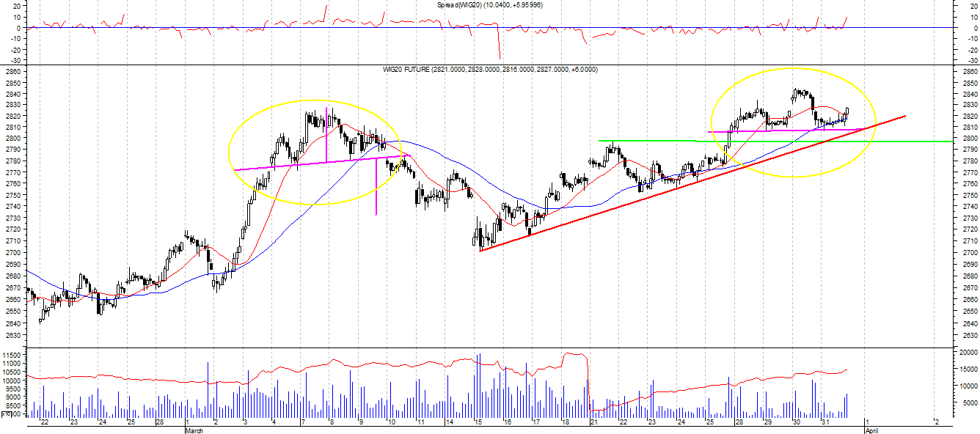Click 2700 on the left price axis
Screen dimensions: 980x434
coord(14,252)
